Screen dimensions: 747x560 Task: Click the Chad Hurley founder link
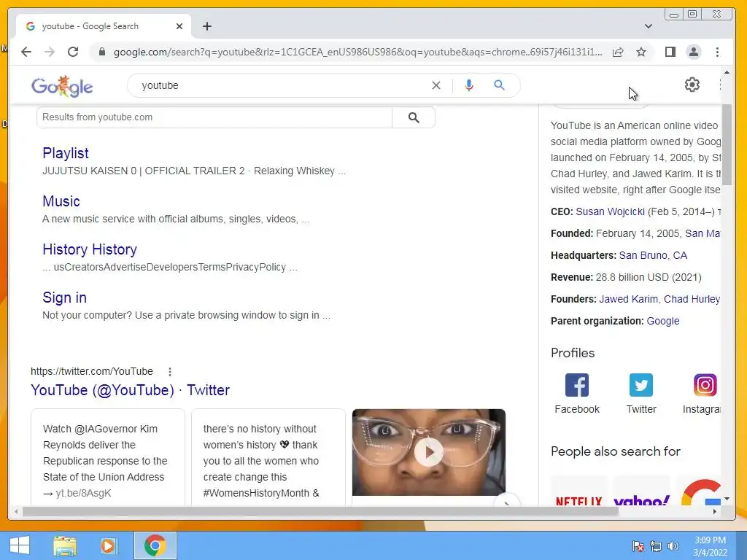692,299
